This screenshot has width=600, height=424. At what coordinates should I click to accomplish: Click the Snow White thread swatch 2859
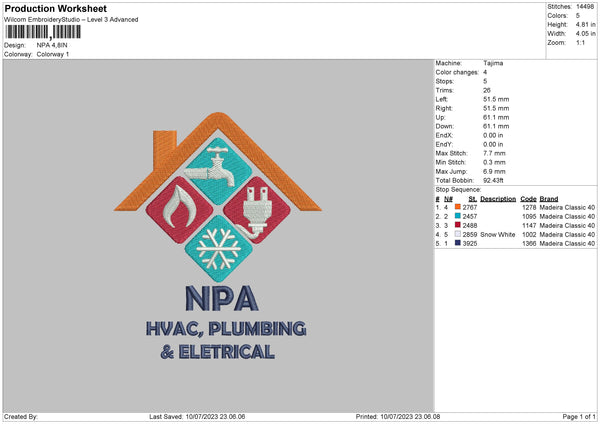click(x=457, y=234)
